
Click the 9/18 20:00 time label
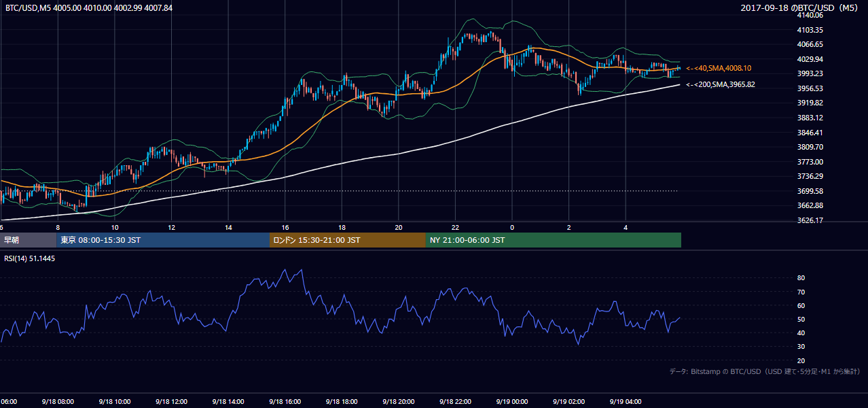click(397, 402)
